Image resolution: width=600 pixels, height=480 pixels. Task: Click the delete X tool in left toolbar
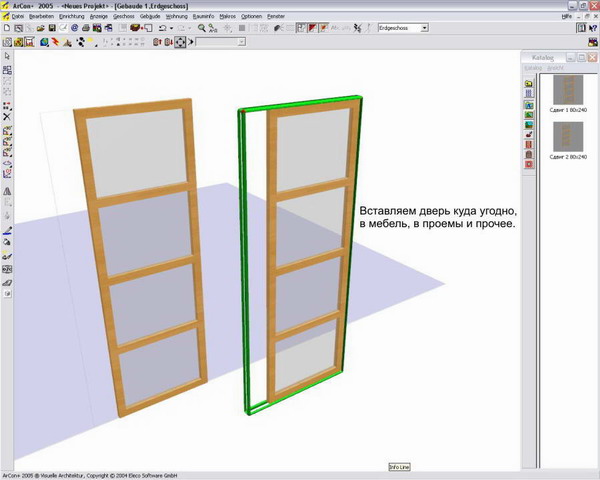pos(7,117)
